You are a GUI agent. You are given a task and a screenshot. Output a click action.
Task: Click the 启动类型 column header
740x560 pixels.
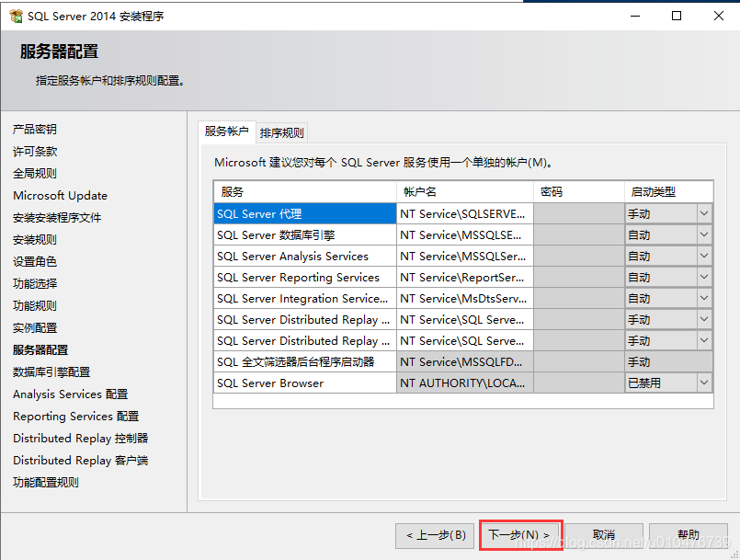(x=668, y=191)
